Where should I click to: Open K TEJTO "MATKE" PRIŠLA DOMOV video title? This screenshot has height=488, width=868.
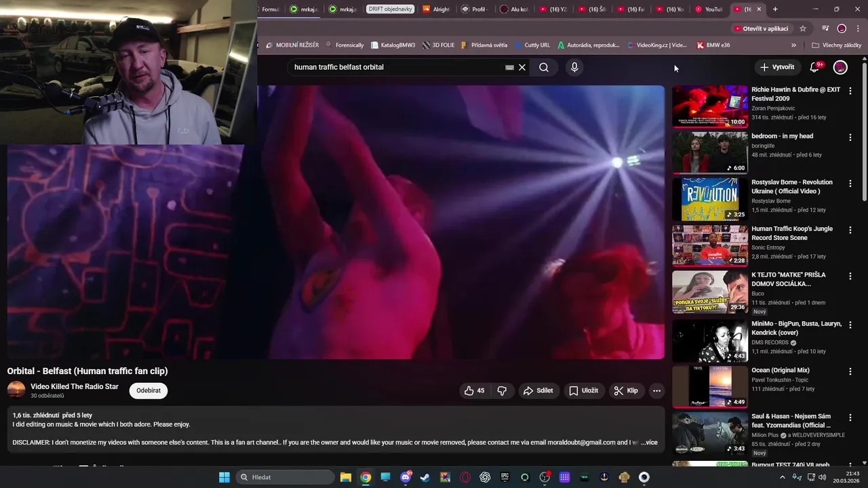[789, 279]
